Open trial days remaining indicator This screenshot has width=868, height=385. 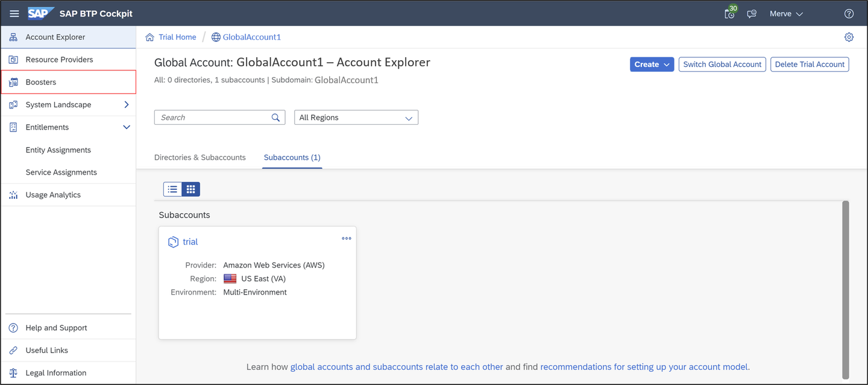730,13
